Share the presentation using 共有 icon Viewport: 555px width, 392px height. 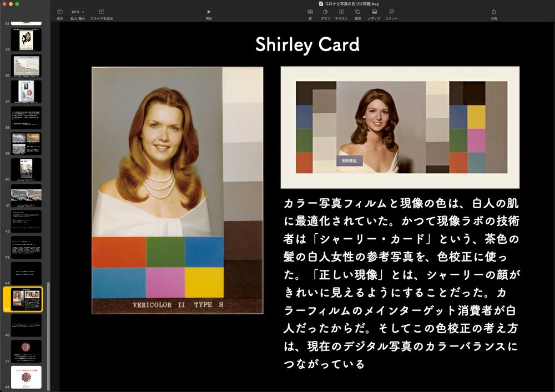click(x=494, y=14)
